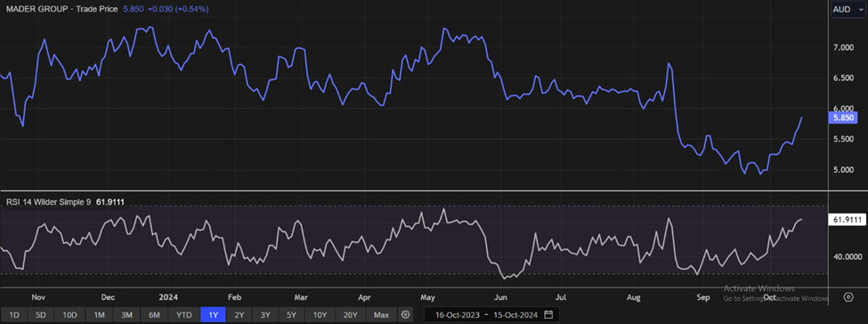This screenshot has height=324, width=868.
Task: Click the 61.9111 RSI value tag
Action: point(847,220)
